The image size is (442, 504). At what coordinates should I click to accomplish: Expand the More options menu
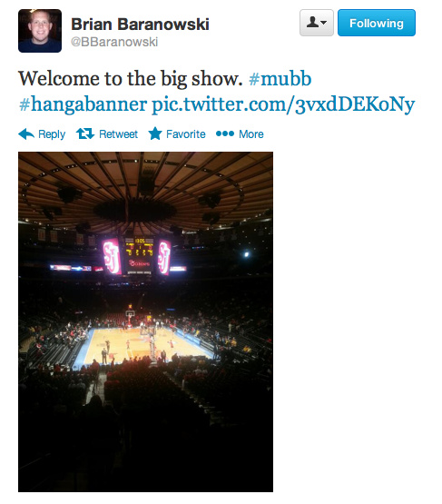tap(240, 133)
